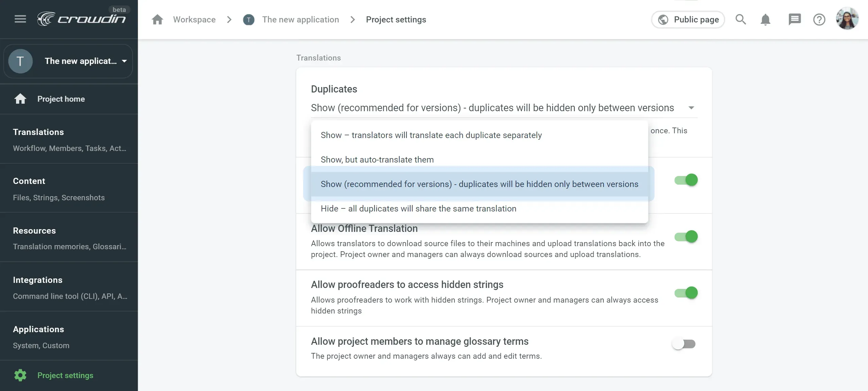Select Hide all duplicates share same translation

point(418,208)
